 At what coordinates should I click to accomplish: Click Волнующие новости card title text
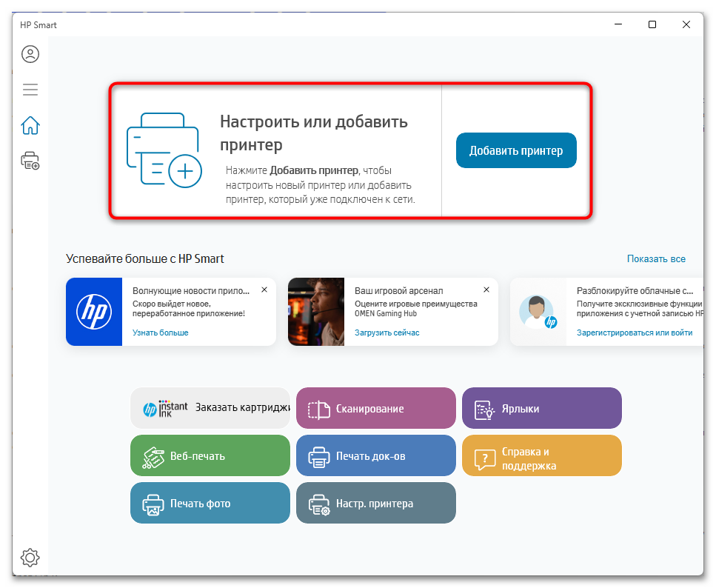[x=191, y=290]
